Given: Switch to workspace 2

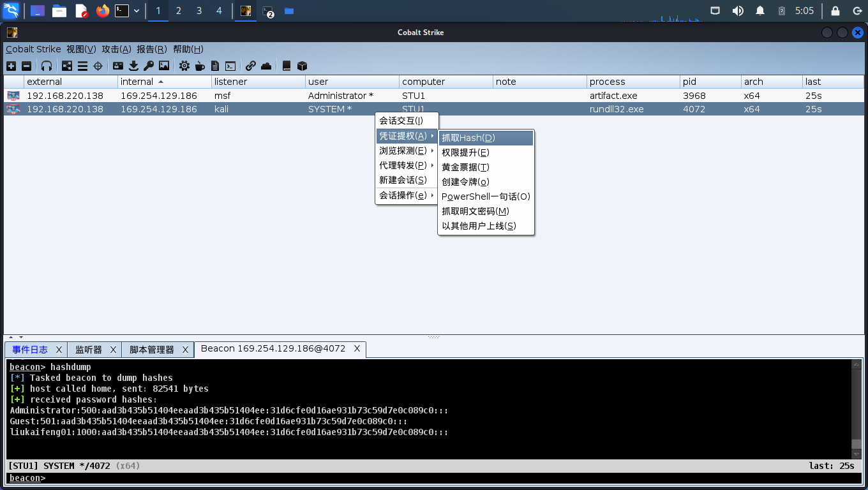Looking at the screenshot, I should tap(179, 11).
